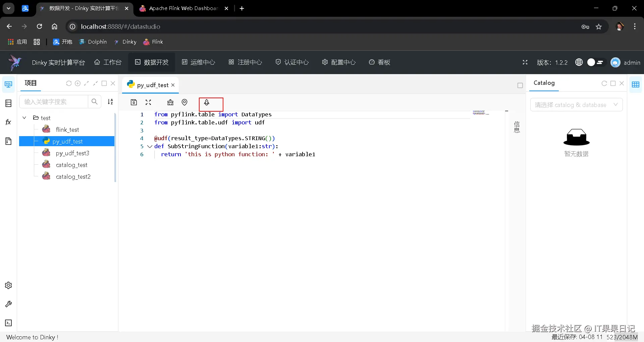Close the Catalog panel
Screen dimensions: 644x342
coord(622,83)
